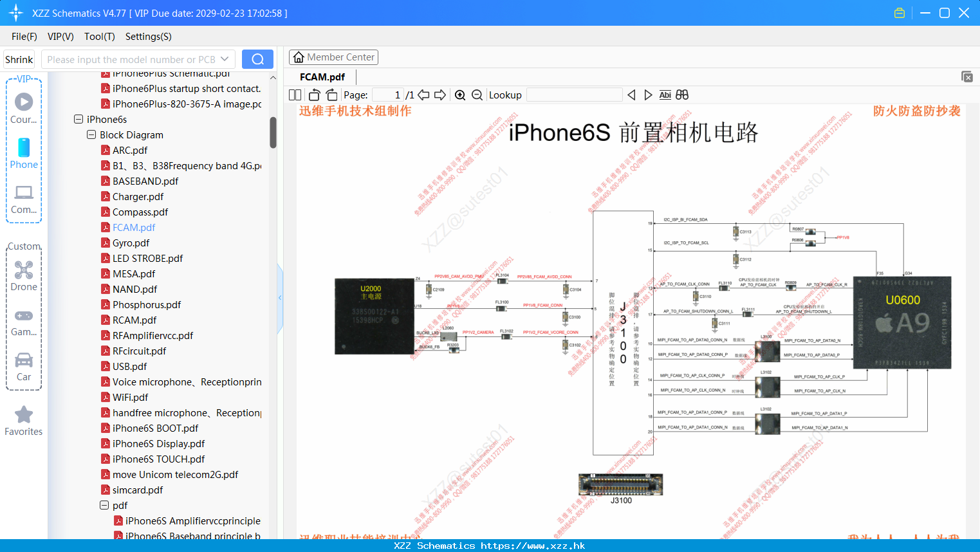Open NAND.pdf

point(134,289)
